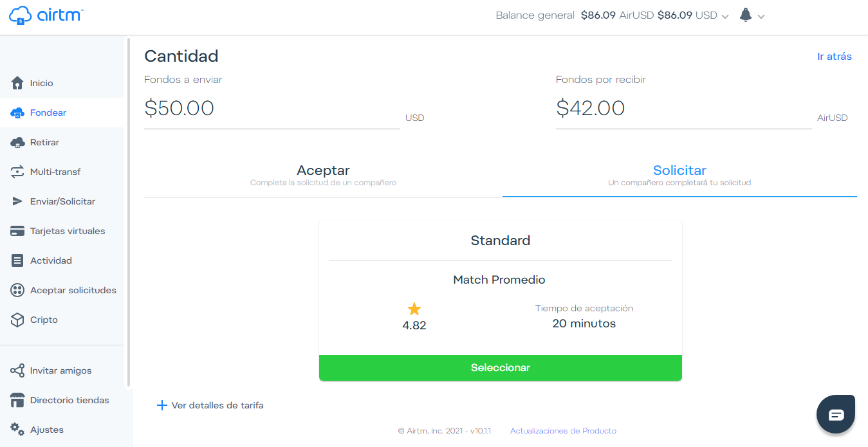Image resolution: width=868 pixels, height=447 pixels.
Task: Open Actualizaciones de Producto link
Action: coord(563,431)
